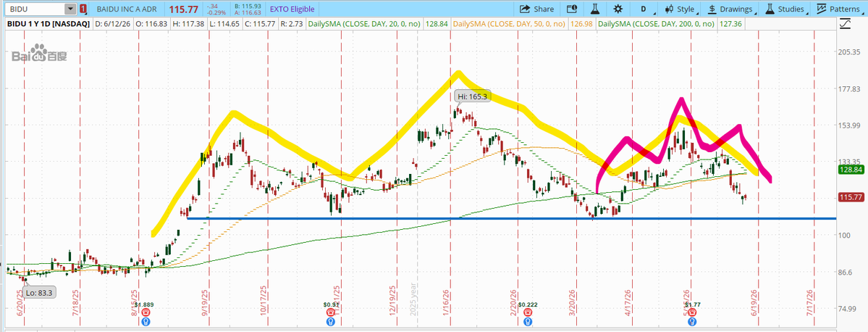The image size is (868, 332).
Task: Click the blue lightbulb icon below $1.77
Action: pyautogui.click(x=692, y=321)
